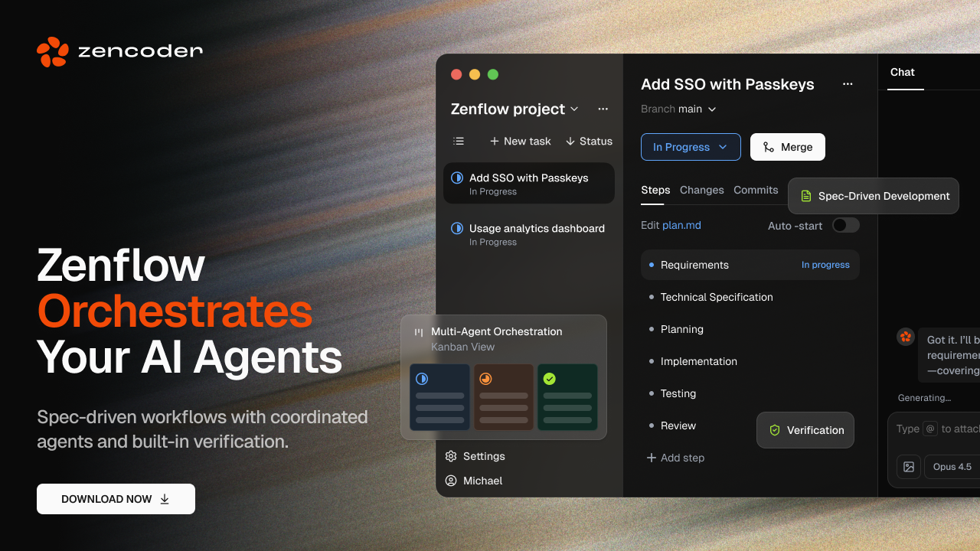
Task: Click the Zencoder agent avatar in chat
Action: [906, 337]
